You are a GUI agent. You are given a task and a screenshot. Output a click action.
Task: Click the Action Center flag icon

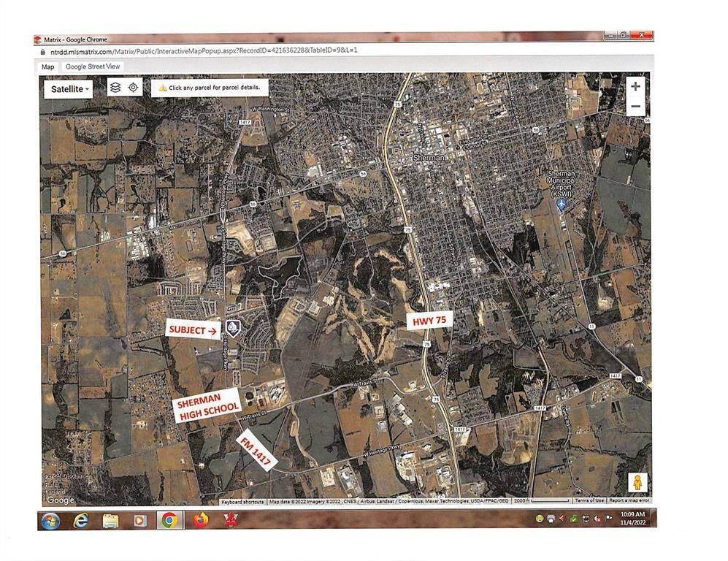coord(609,519)
